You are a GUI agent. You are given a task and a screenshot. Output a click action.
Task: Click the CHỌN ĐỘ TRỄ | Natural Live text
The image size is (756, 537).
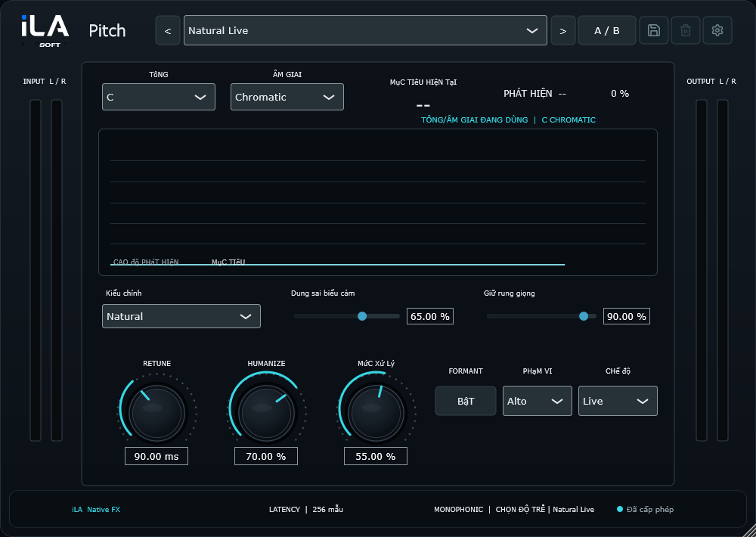[545, 509]
